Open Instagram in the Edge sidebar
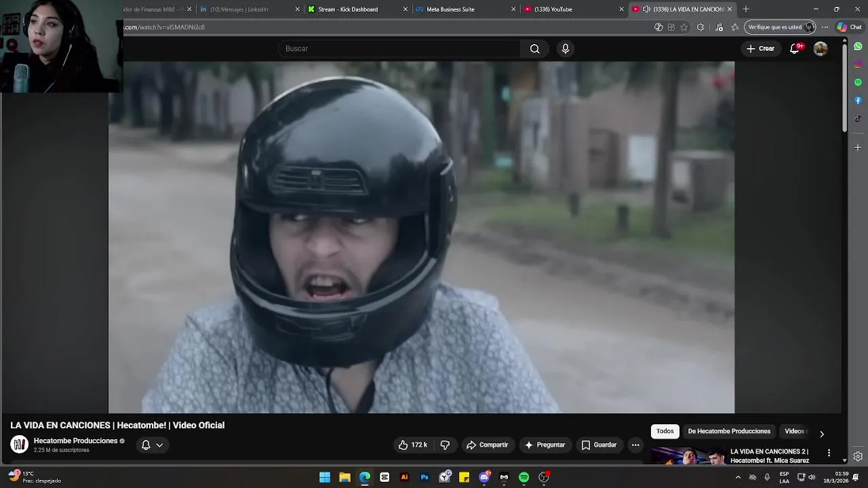The height and width of the screenshot is (488, 868). click(x=858, y=64)
